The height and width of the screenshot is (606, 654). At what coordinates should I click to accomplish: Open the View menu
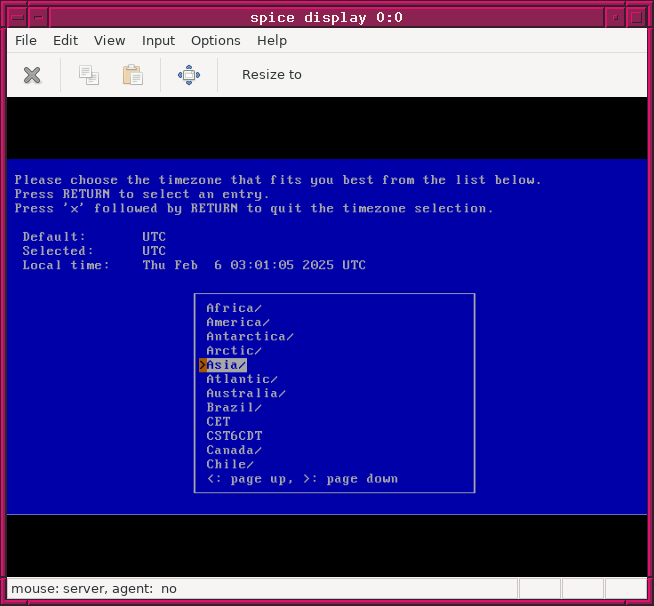pos(110,41)
